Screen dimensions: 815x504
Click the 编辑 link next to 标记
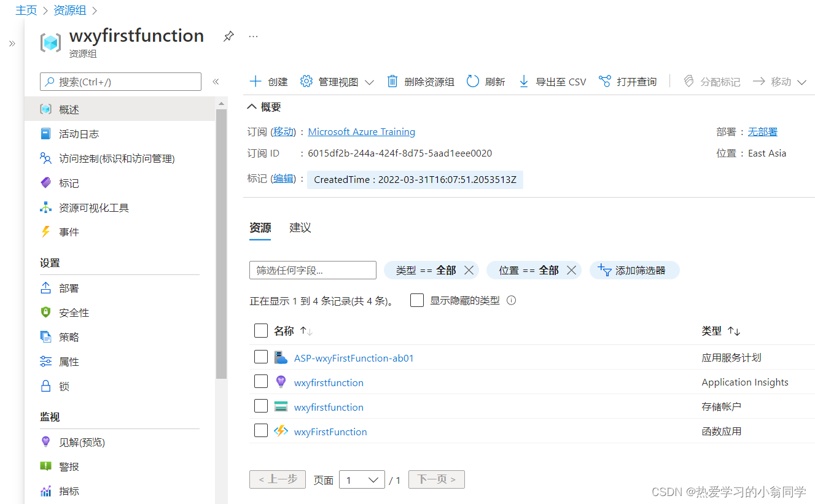[283, 179]
